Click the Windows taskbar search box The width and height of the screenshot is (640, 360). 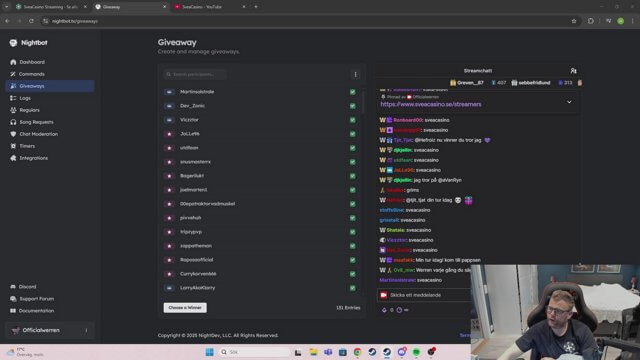(254, 352)
